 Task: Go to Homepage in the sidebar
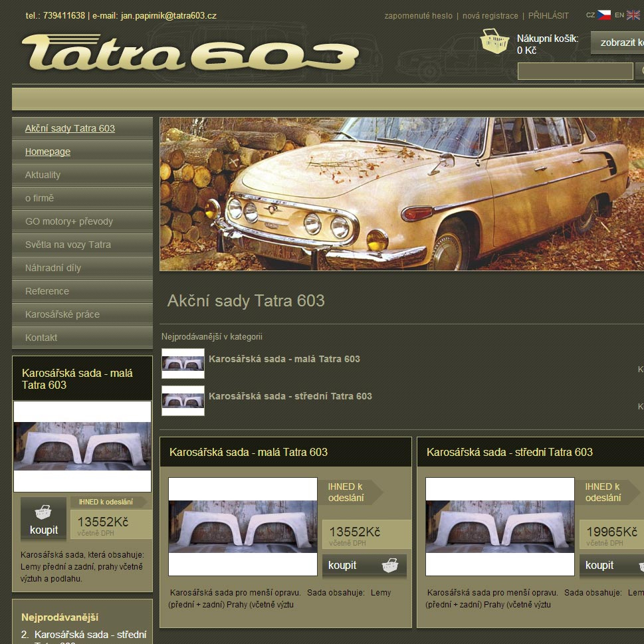point(48,152)
